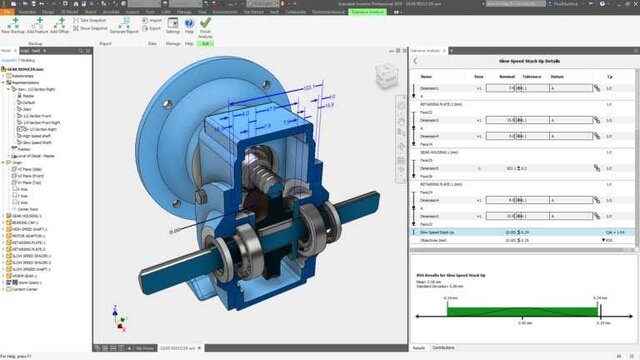Click the Generate Report icon
Image resolution: width=640 pixels, height=360 pixels.
point(124,25)
